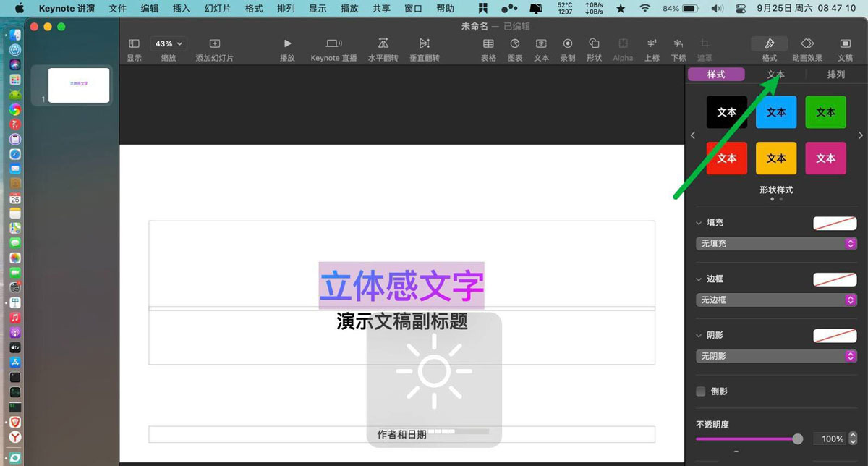Insert a chart (图表)
Image resolution: width=868 pixels, height=466 pixels.
pyautogui.click(x=515, y=48)
